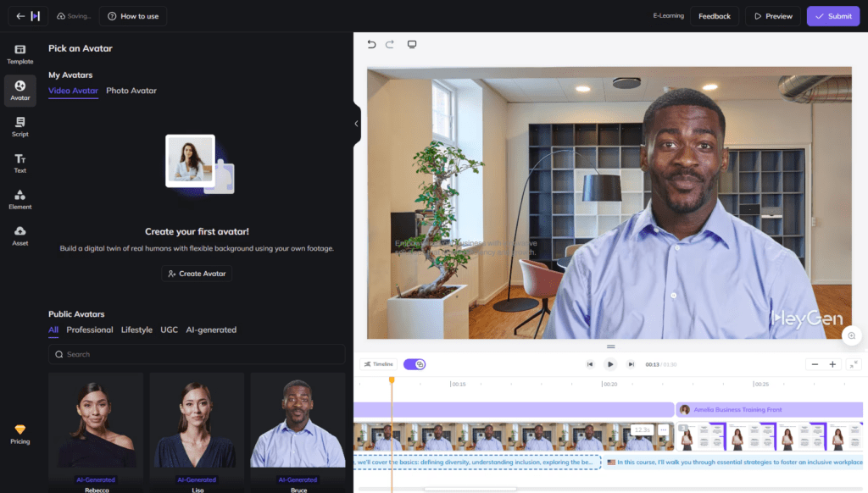
Task: Toggle the purple timeline switch
Action: pos(415,364)
